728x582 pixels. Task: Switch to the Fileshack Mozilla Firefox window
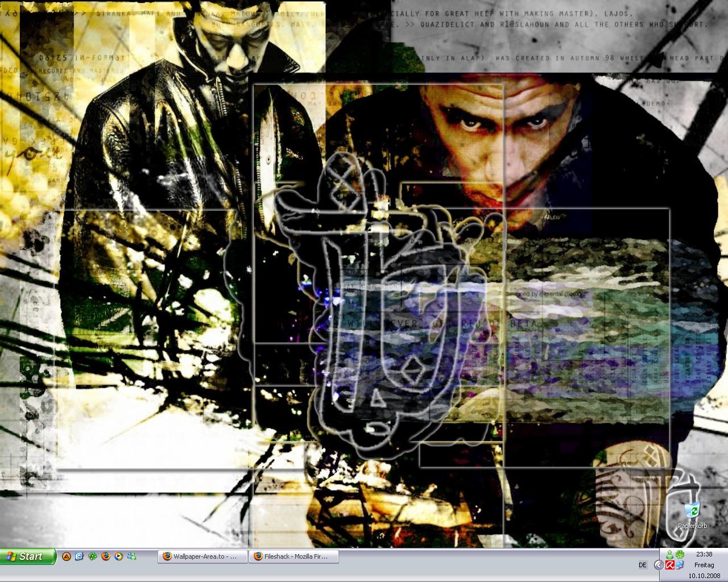[x=294, y=556]
